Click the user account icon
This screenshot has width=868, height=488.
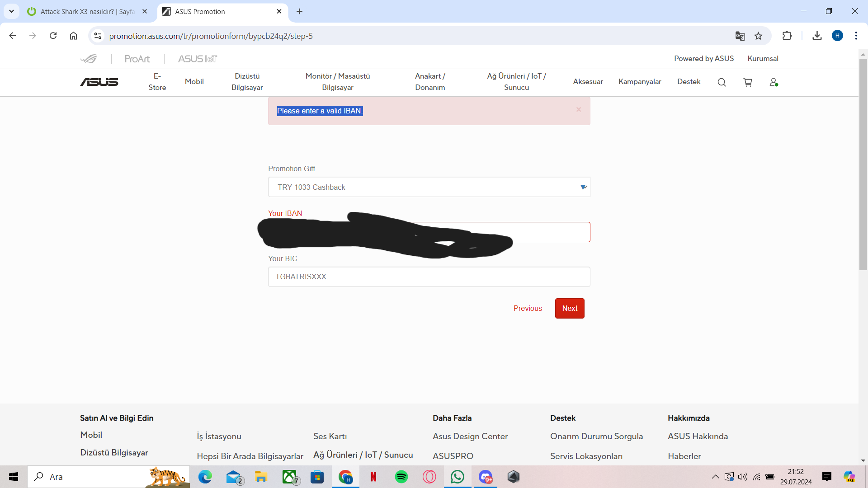coord(774,82)
